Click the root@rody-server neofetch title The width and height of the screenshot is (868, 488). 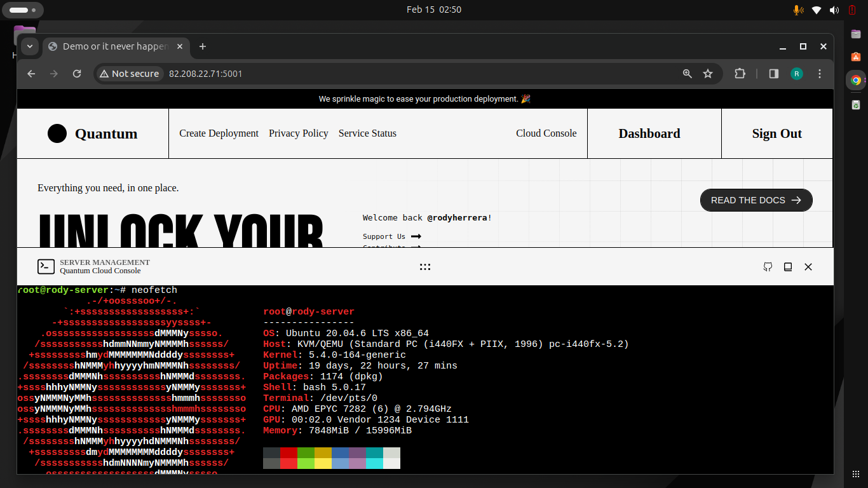tap(309, 312)
